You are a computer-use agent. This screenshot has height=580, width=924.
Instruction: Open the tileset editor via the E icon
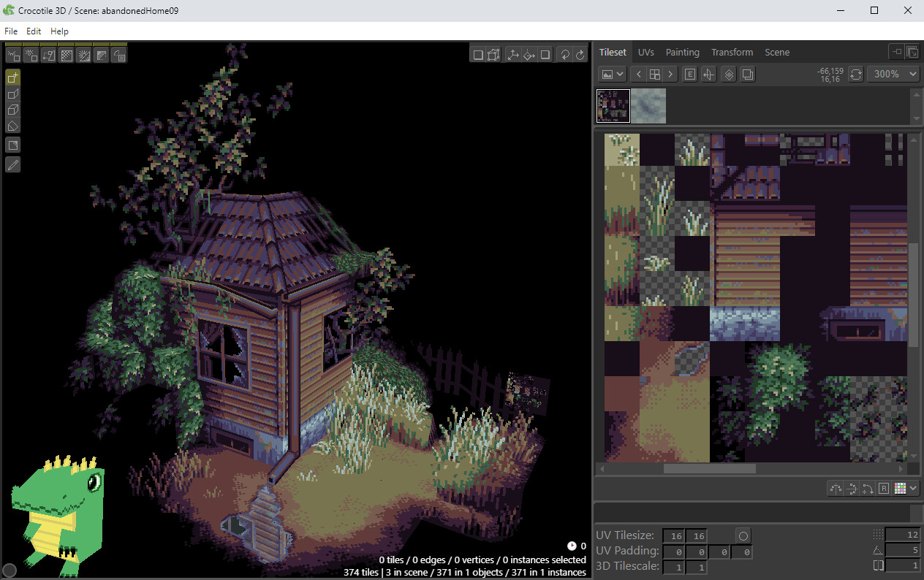(x=689, y=74)
